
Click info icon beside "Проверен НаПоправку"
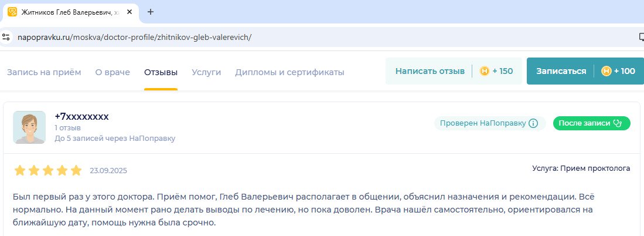tap(533, 123)
